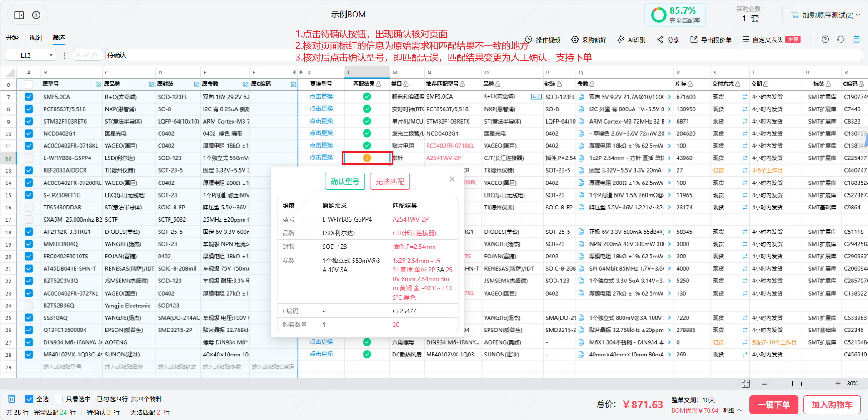This screenshot has width=868, height=420.
Task: Expand the 加购顺序测试(2) cart dropdown
Action: point(858,15)
